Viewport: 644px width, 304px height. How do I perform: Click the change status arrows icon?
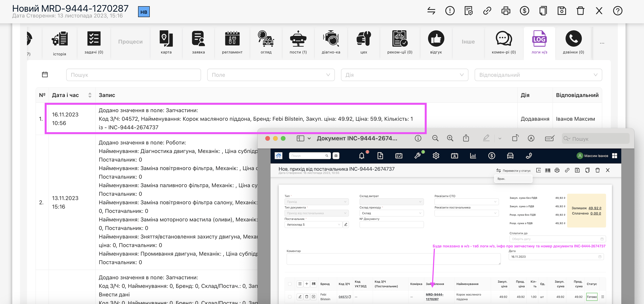click(431, 11)
